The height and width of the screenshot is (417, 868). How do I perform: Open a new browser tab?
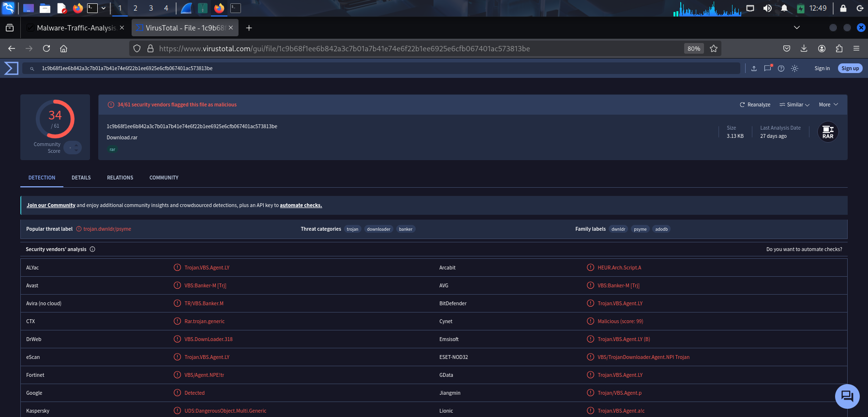[249, 28]
